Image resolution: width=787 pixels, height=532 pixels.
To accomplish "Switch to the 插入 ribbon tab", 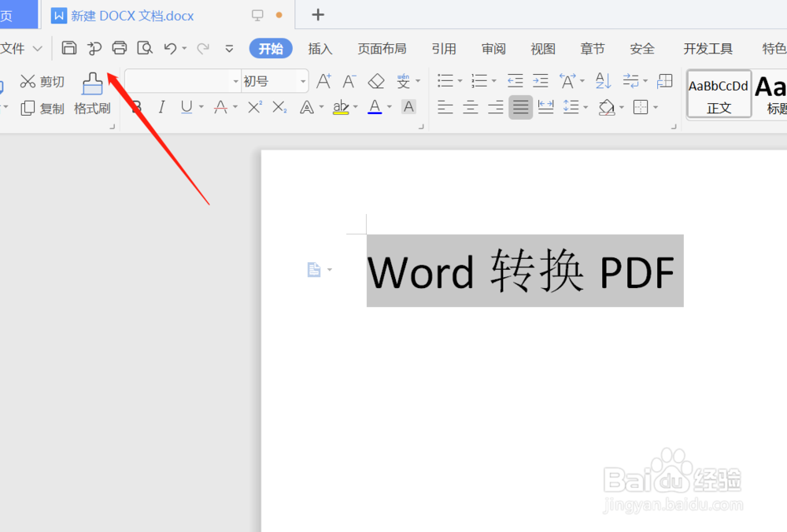I will (x=320, y=48).
